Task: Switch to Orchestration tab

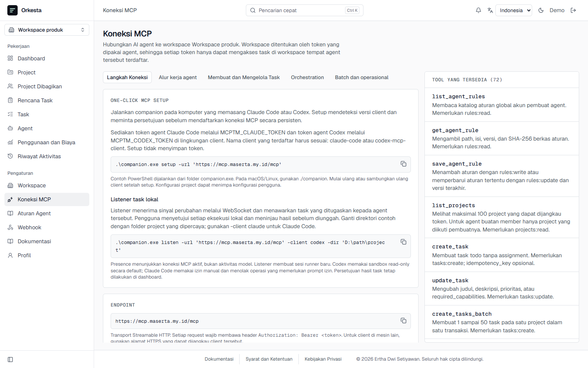Action: point(307,77)
